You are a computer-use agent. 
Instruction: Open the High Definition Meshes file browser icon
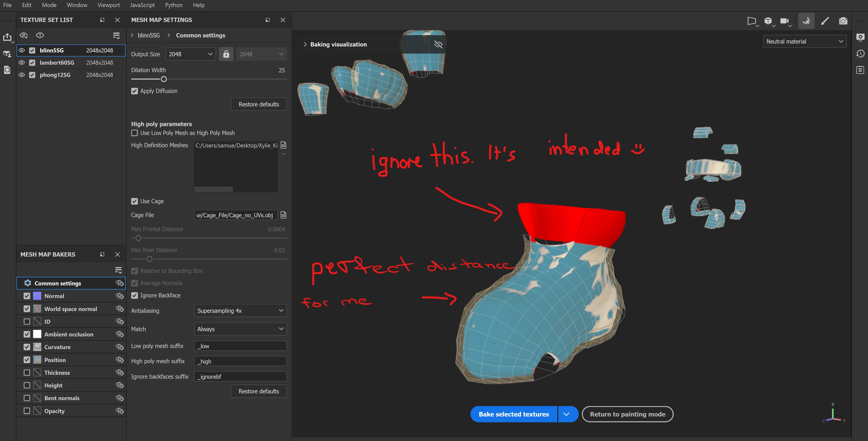pyautogui.click(x=283, y=145)
